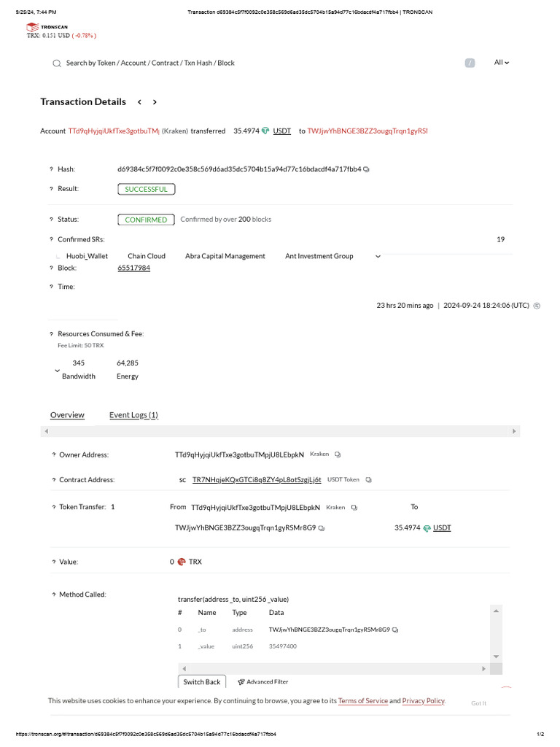
Task: Copy the token transfer From address
Action: click(x=354, y=508)
